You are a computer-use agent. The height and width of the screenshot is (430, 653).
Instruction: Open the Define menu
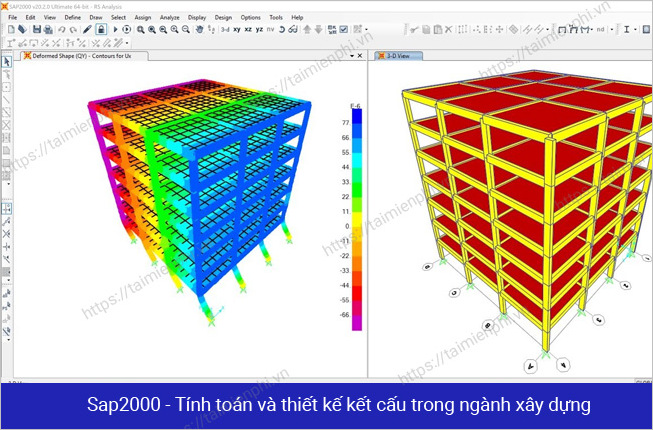(x=72, y=17)
